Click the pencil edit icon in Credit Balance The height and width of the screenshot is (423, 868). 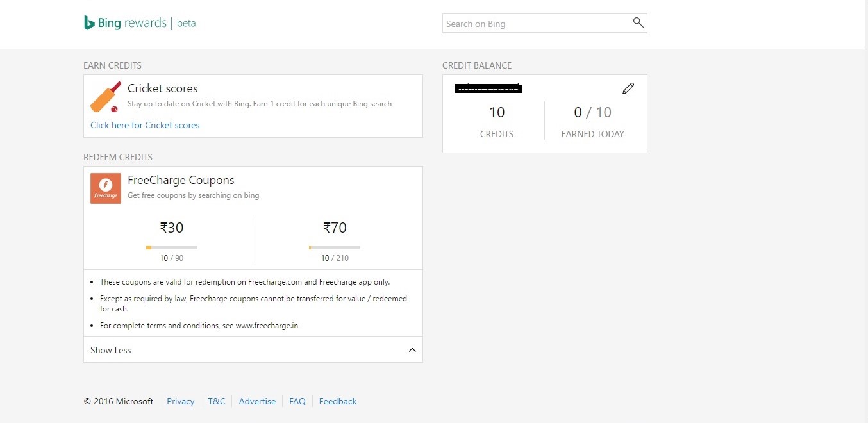tap(628, 88)
